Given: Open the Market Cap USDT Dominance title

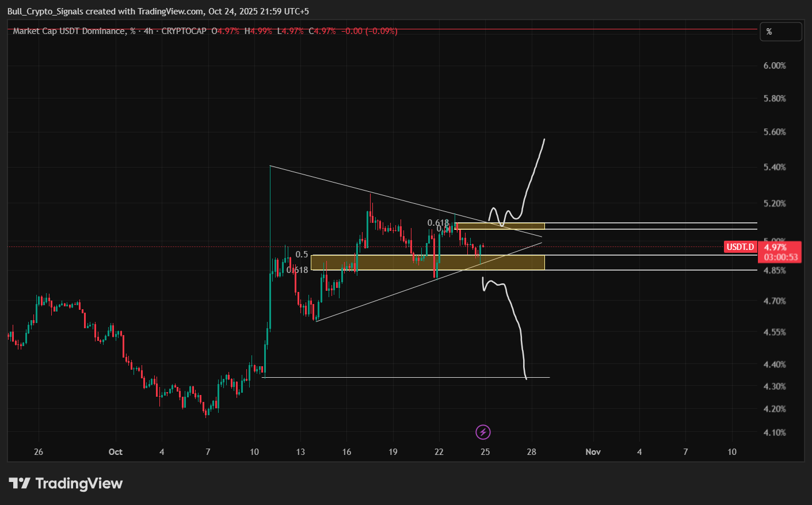Looking at the screenshot, I should click(68, 31).
